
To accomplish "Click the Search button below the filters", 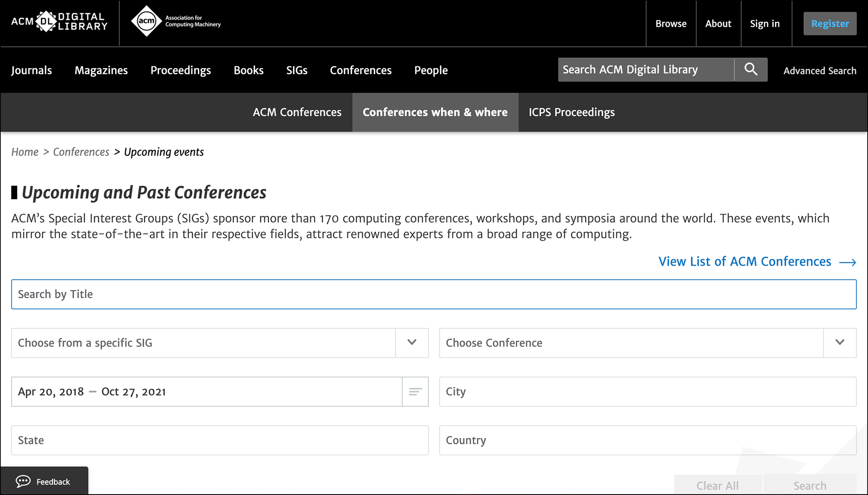I will pyautogui.click(x=810, y=485).
